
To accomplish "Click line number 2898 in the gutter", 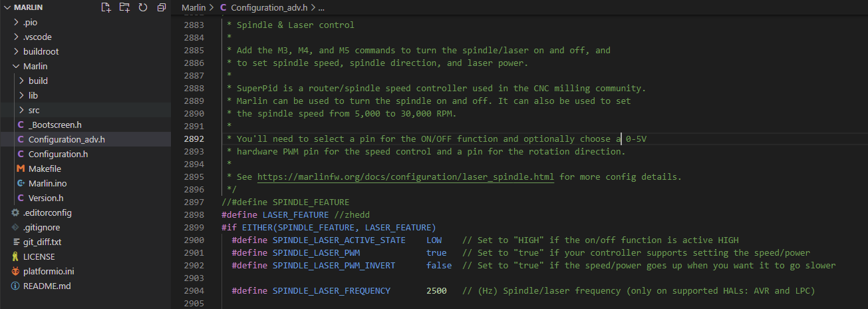I will click(194, 214).
